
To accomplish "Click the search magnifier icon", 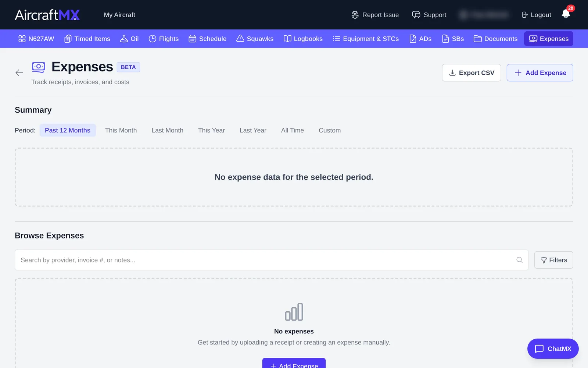I will pyautogui.click(x=519, y=260).
